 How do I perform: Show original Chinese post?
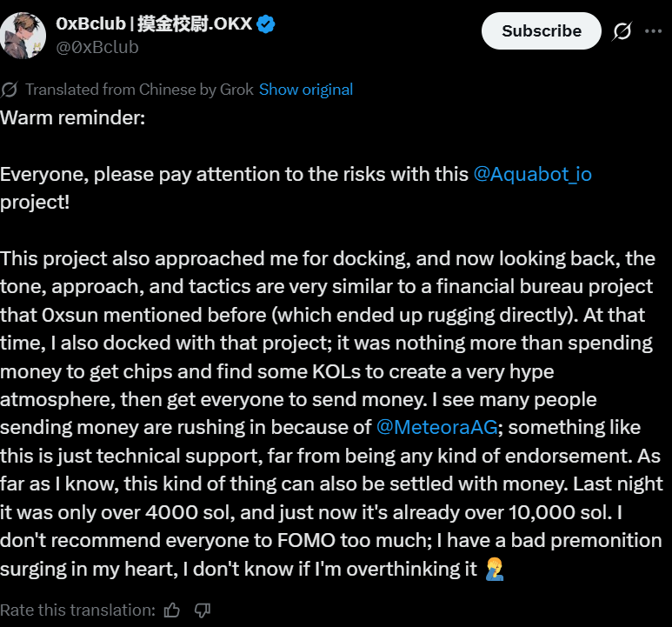306,90
